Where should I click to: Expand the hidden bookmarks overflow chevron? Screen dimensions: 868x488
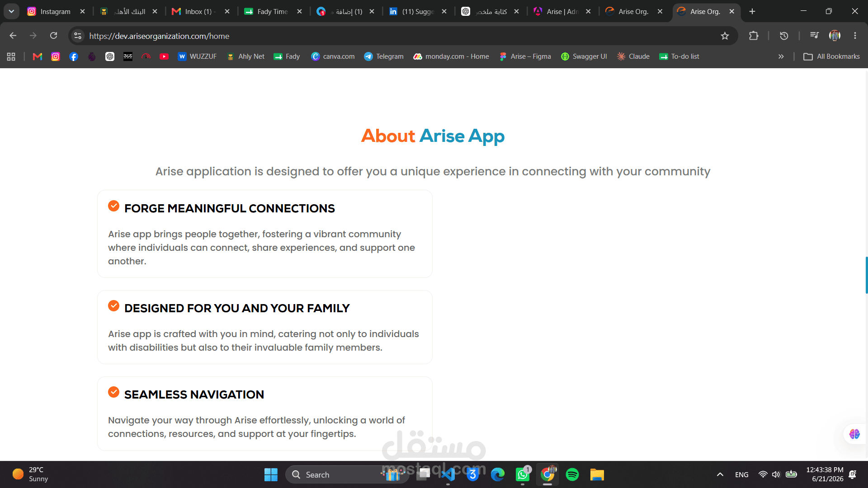pyautogui.click(x=781, y=56)
